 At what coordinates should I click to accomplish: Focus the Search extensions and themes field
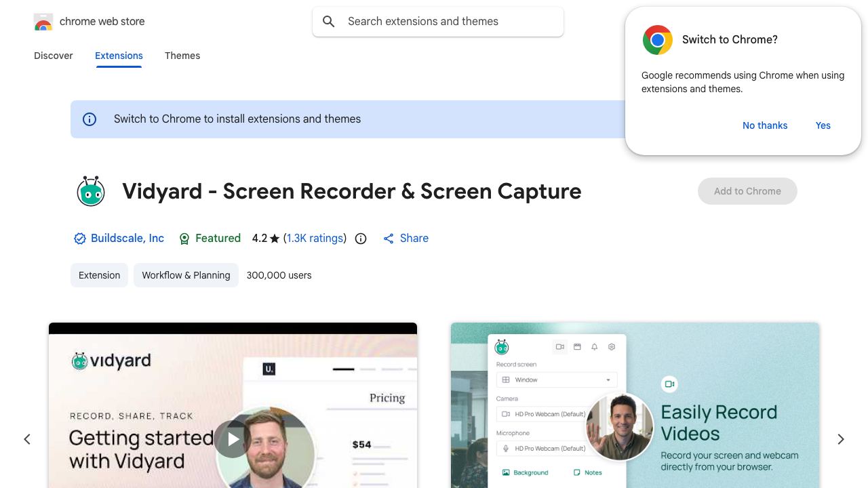[x=438, y=22]
